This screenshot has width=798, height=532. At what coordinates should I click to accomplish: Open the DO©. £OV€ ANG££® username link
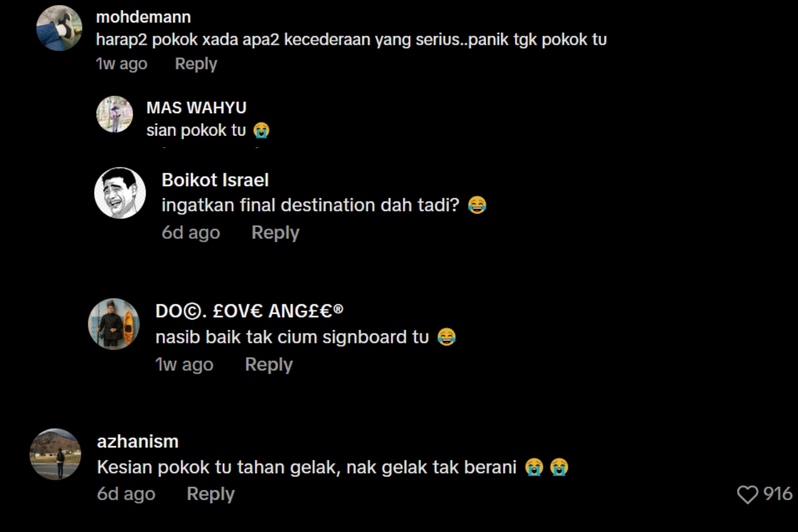249,312
